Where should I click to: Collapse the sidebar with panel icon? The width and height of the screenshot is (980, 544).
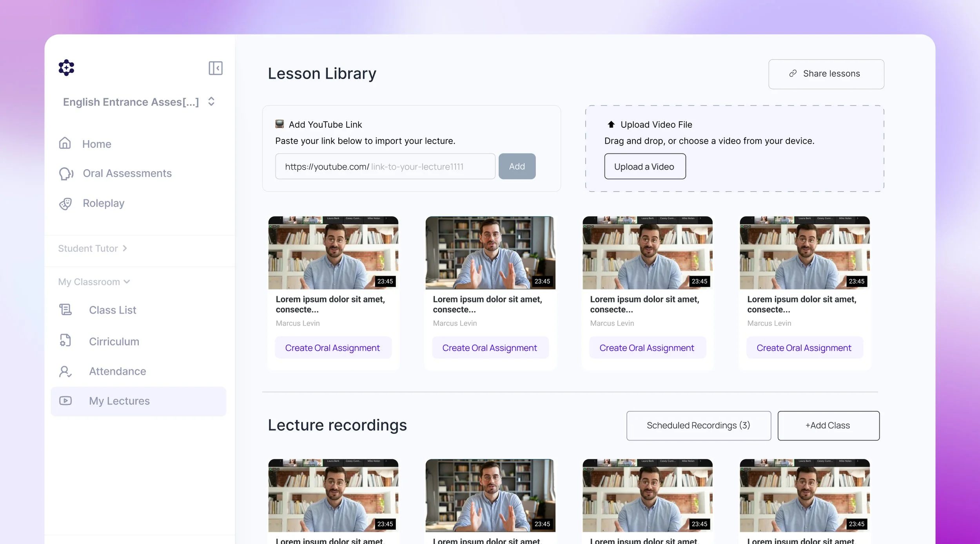click(x=215, y=68)
